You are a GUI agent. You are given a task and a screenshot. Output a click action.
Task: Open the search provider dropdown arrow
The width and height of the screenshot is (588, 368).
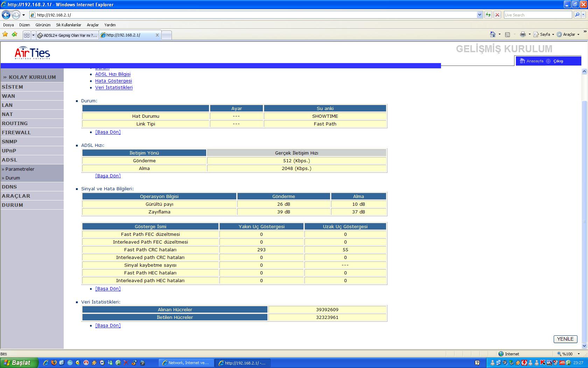583,15
